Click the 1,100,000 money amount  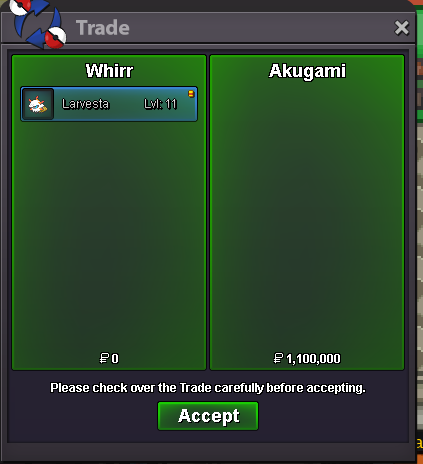313,359
